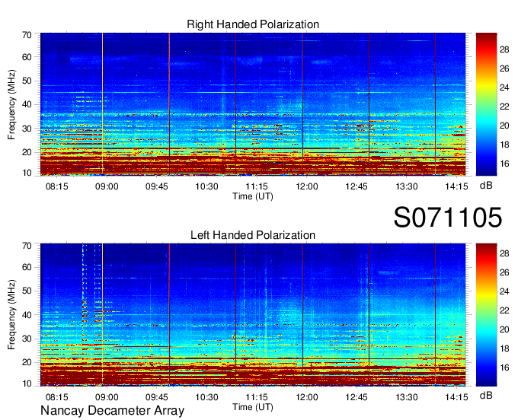The height and width of the screenshot is (420, 518).
Task: Click the 09:45 tick on the top time axis
Action: [157, 186]
